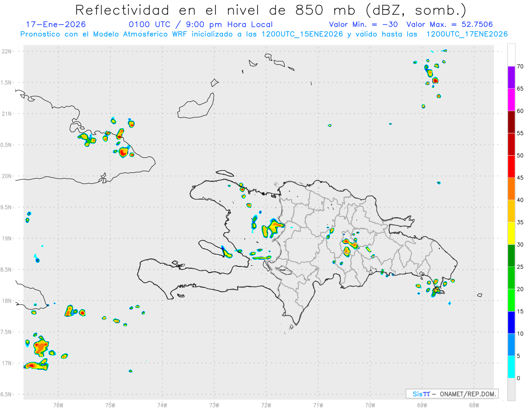The image size is (532, 411).
Task: Click the "74W" longitude axis label
Action: coord(162,404)
